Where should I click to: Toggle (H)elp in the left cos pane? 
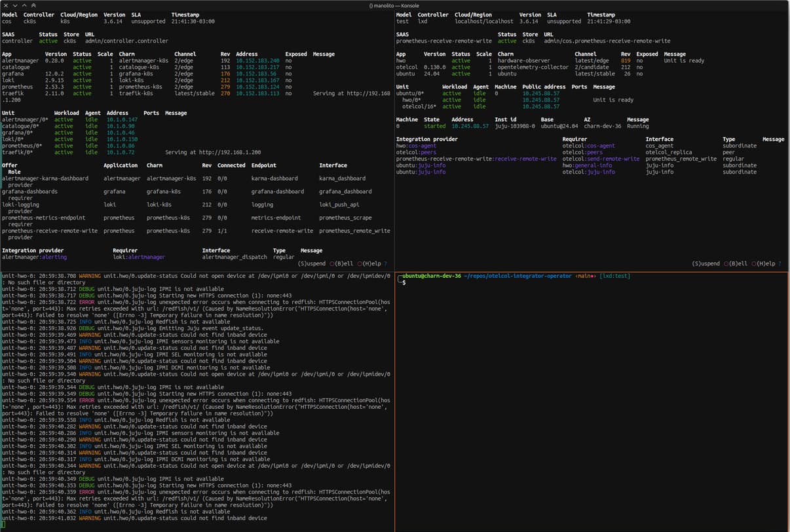coord(369,263)
